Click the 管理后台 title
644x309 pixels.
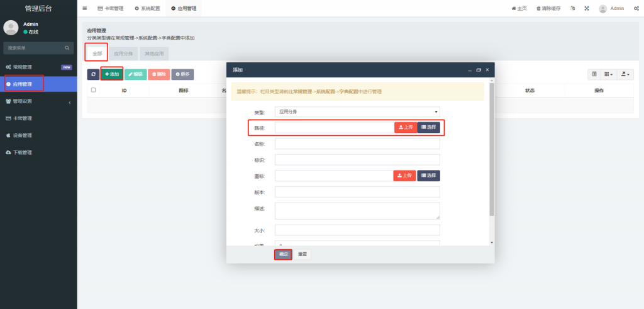point(38,9)
